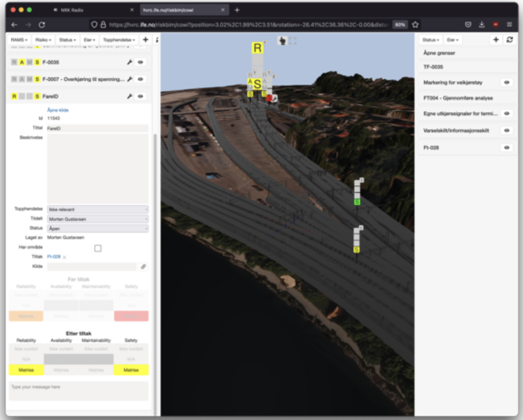Open the Eier filter in right panel

pos(453,40)
